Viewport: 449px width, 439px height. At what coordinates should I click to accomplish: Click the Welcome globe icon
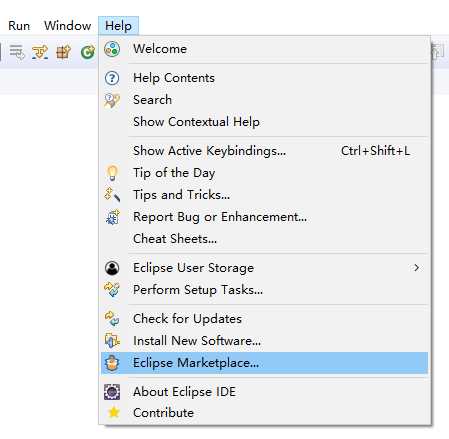(112, 49)
